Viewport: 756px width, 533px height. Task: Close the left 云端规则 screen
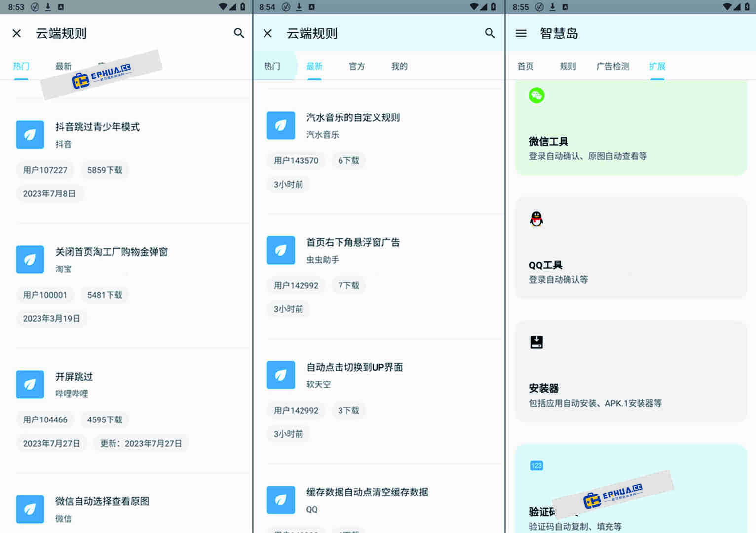click(x=17, y=33)
